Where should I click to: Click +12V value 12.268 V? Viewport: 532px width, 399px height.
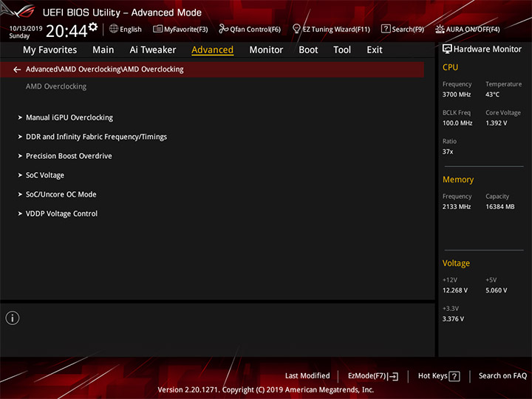click(x=455, y=290)
